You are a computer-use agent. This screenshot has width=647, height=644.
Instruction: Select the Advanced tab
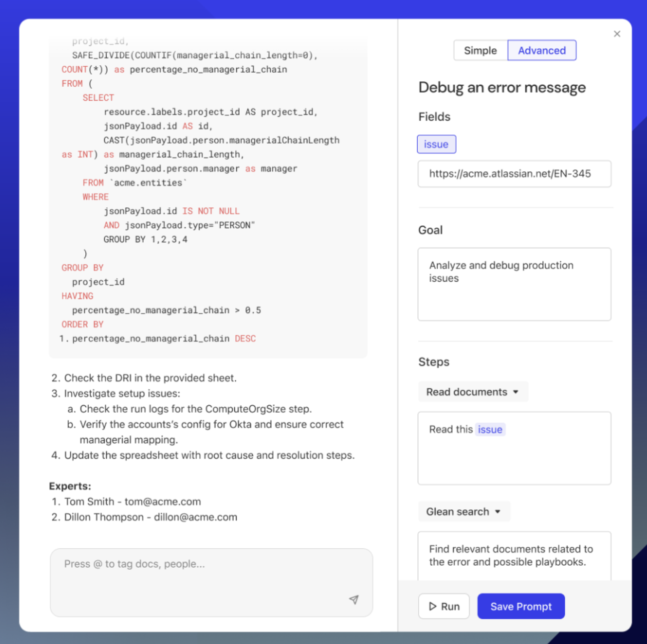(x=542, y=50)
